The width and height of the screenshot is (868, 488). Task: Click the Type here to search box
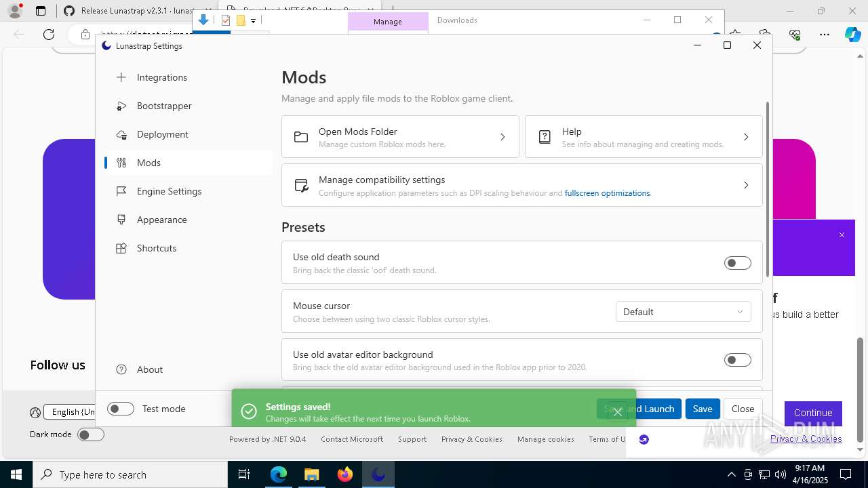click(x=130, y=474)
